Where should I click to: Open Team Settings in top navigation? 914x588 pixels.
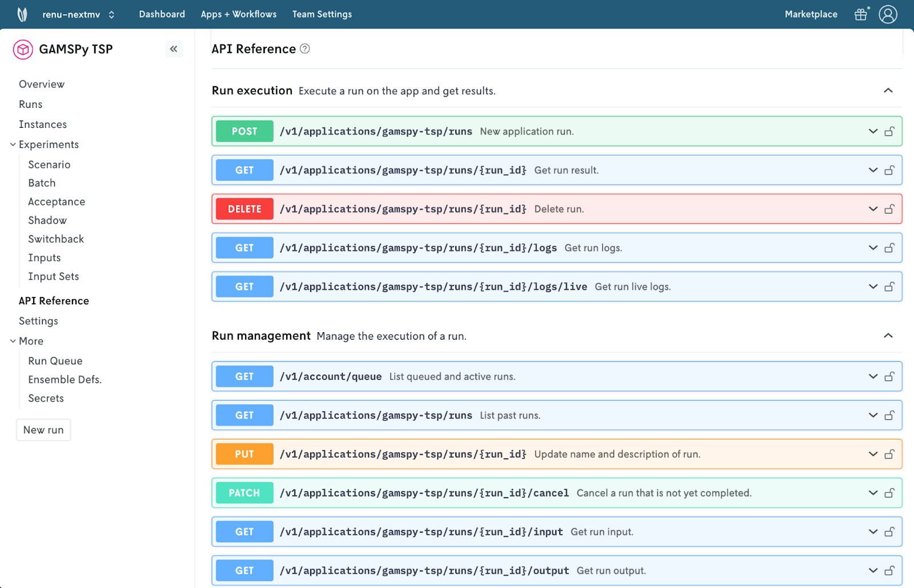click(322, 14)
